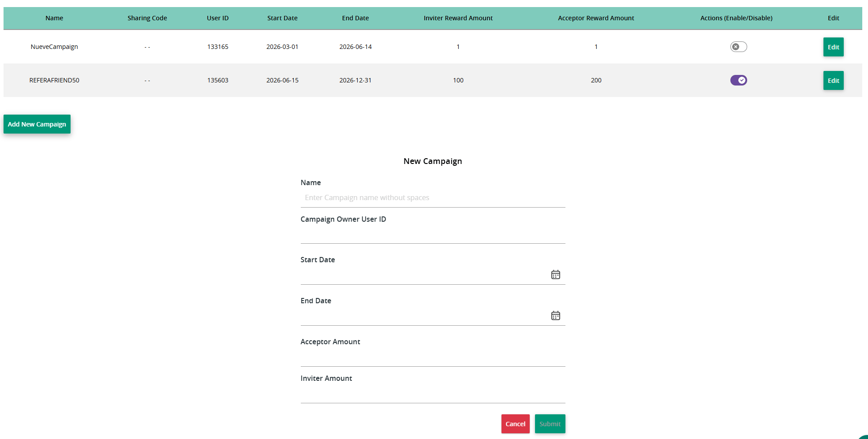The height and width of the screenshot is (439, 868).
Task: Select the New Campaign form heading
Action: tap(433, 161)
